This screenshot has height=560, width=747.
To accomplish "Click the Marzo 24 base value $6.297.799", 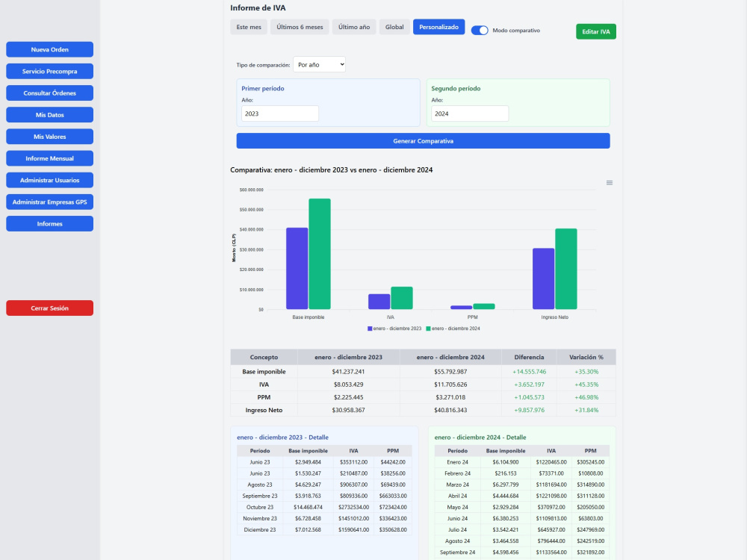I will pyautogui.click(x=506, y=485).
